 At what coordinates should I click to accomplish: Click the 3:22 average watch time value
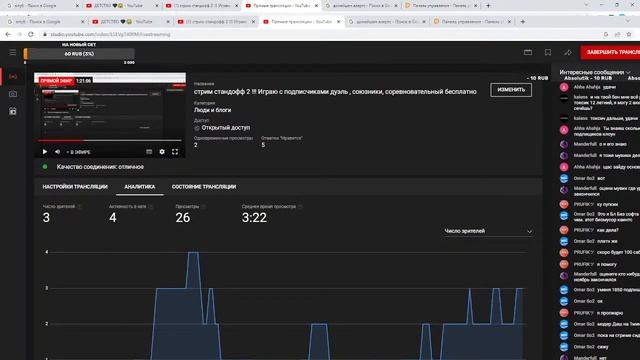pos(254,218)
